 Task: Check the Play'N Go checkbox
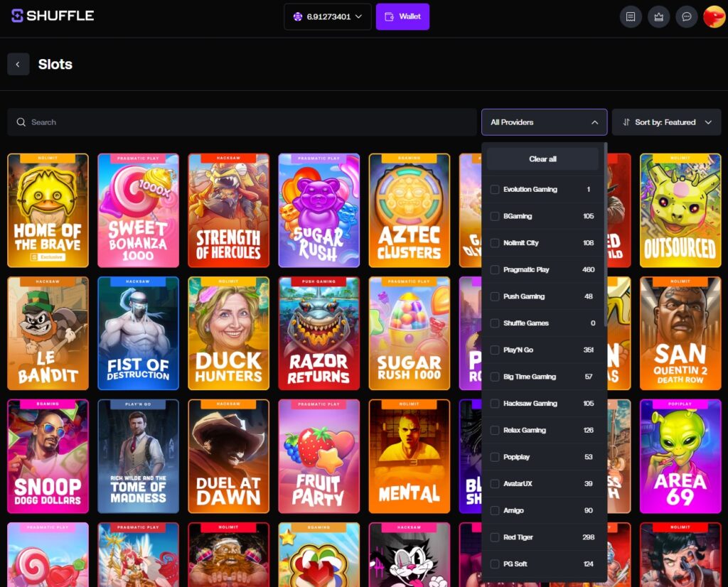[495, 350]
